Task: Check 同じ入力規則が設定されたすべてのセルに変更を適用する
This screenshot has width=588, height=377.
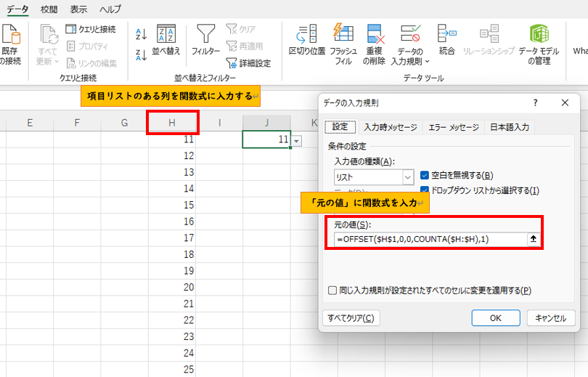Action: point(332,291)
